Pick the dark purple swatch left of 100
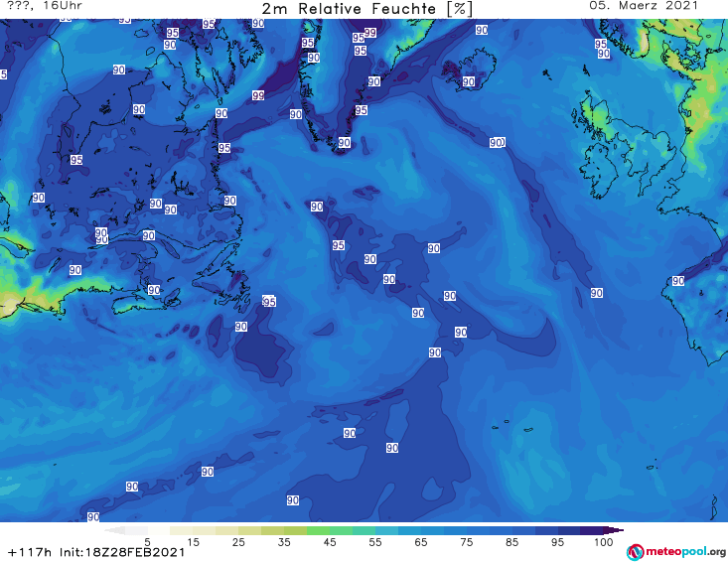 point(592,530)
